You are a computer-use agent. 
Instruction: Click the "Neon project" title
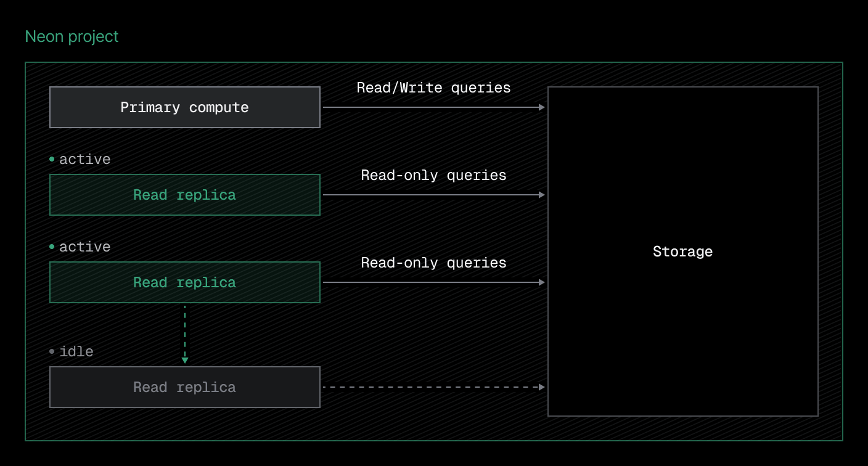(x=72, y=37)
